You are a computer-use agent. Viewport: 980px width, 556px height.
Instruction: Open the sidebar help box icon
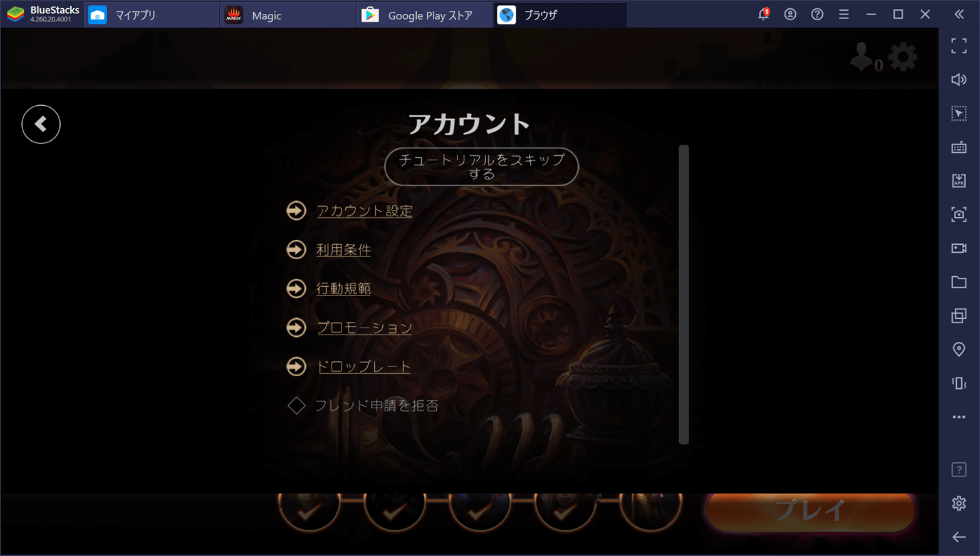[x=959, y=470]
